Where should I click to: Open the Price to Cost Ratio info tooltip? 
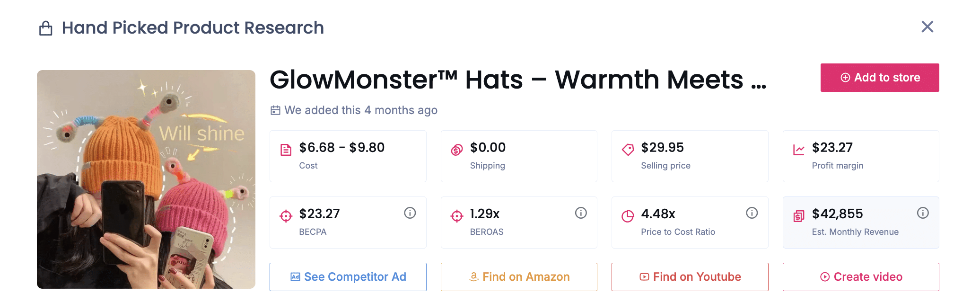pos(752,213)
